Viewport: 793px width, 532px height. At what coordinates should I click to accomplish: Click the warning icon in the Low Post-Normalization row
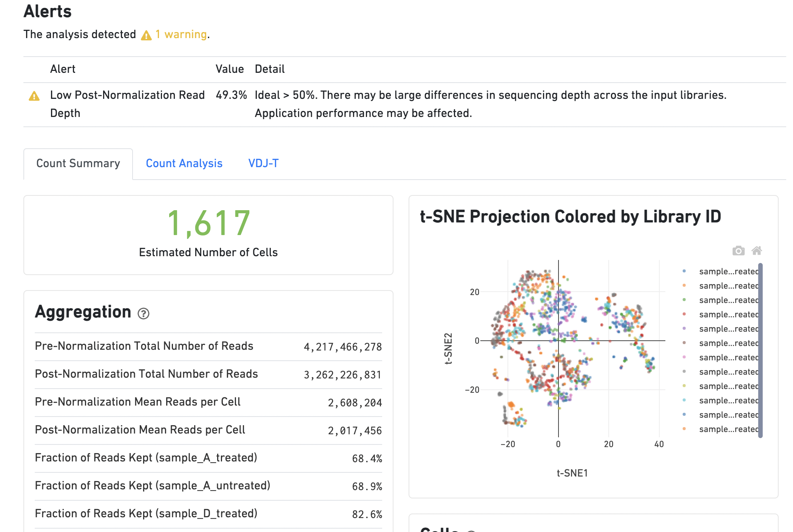point(34,96)
